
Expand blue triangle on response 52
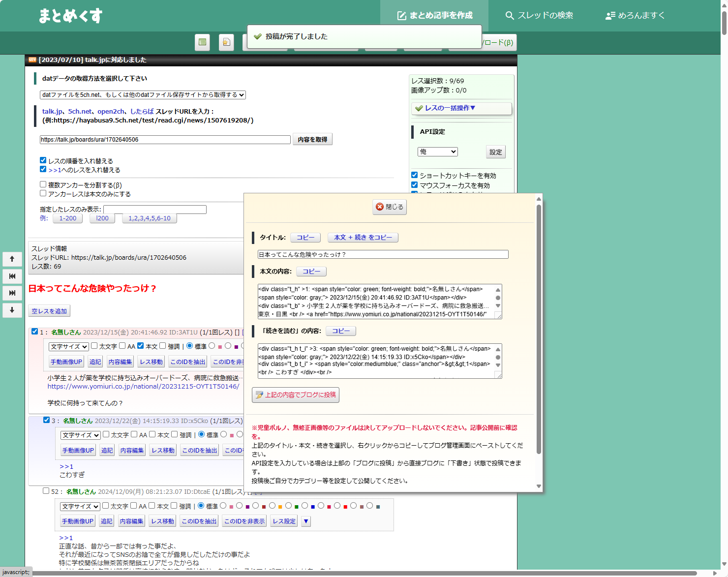click(x=306, y=521)
